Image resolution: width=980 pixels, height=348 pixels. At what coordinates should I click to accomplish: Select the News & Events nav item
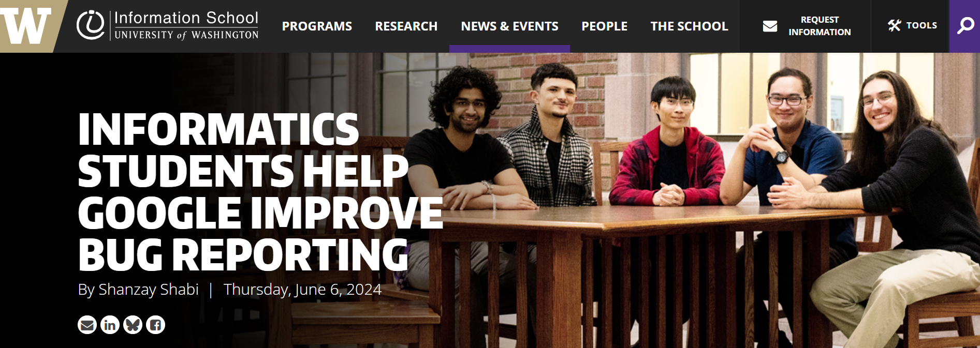pyautogui.click(x=510, y=26)
